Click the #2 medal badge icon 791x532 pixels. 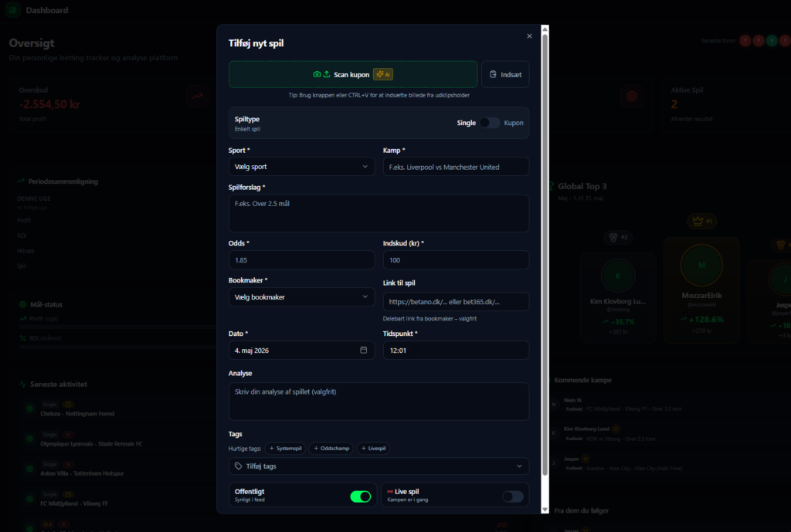tap(619, 238)
